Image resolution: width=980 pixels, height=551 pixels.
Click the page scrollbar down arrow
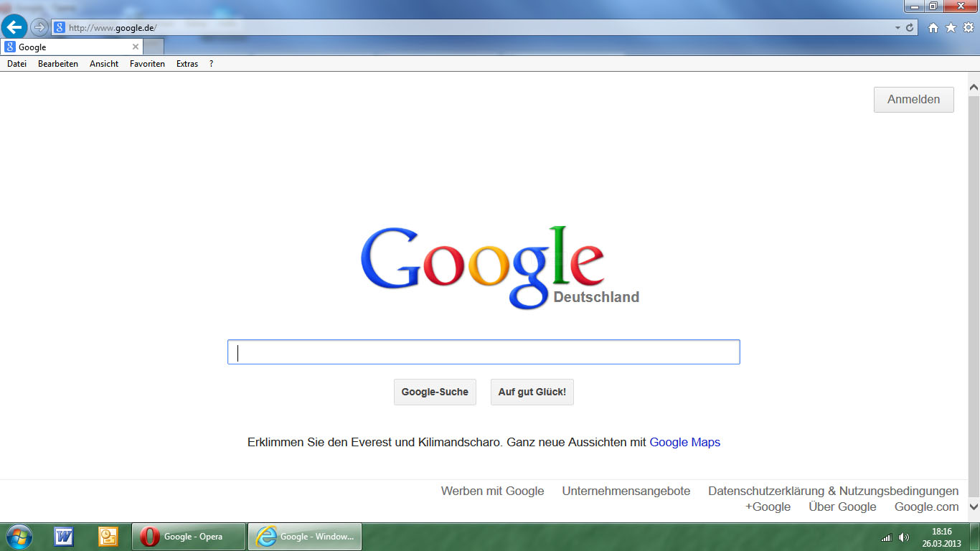pyautogui.click(x=974, y=507)
